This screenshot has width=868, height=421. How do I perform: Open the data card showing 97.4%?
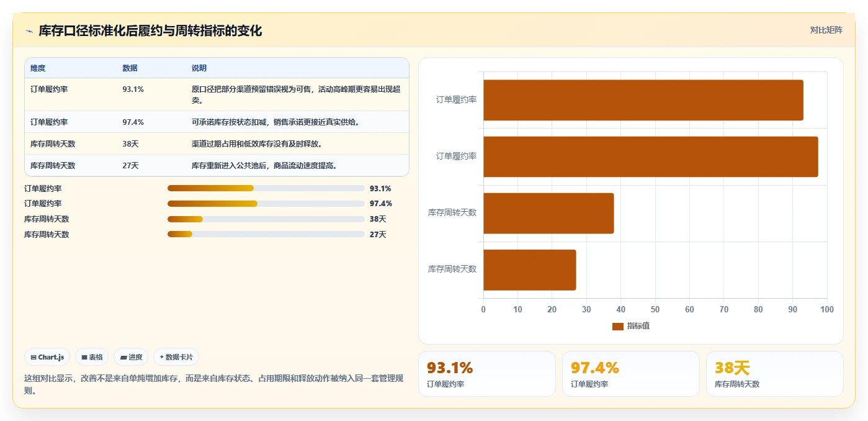(631, 374)
